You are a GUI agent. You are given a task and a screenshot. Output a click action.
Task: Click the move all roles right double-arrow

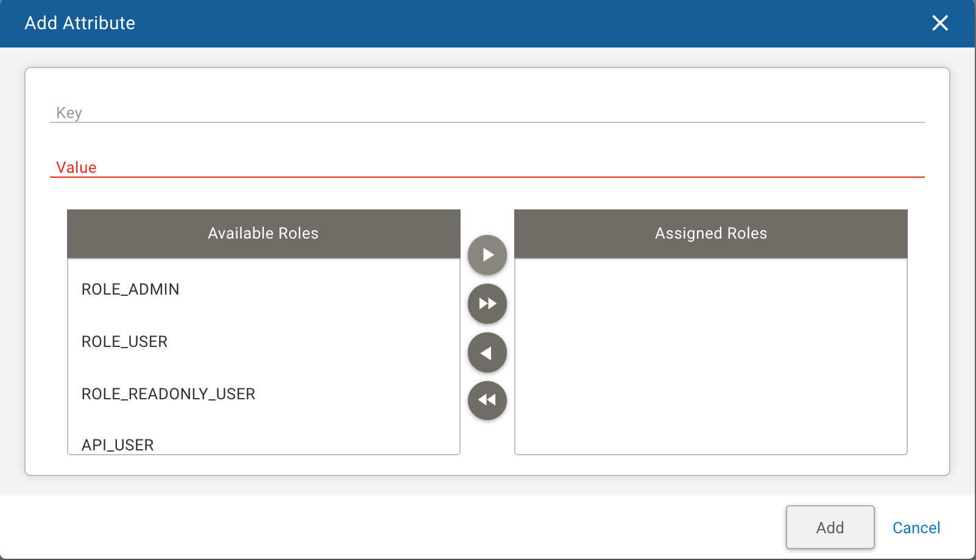click(487, 303)
